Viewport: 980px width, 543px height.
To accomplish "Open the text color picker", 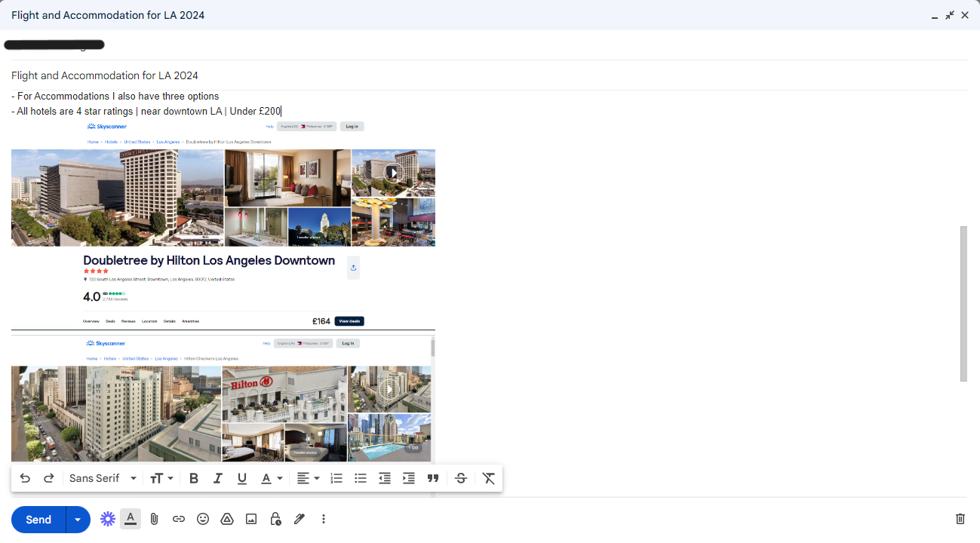I will 271,478.
